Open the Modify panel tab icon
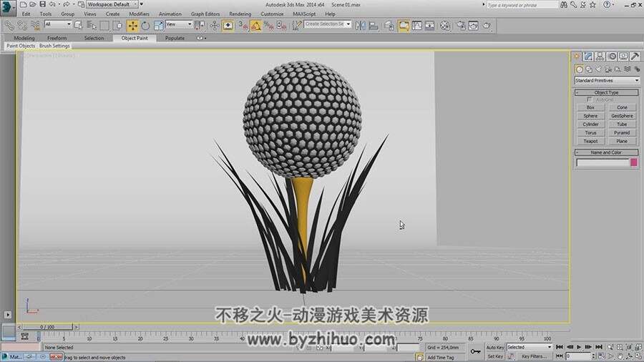The width and height of the screenshot is (644, 362). 588,57
